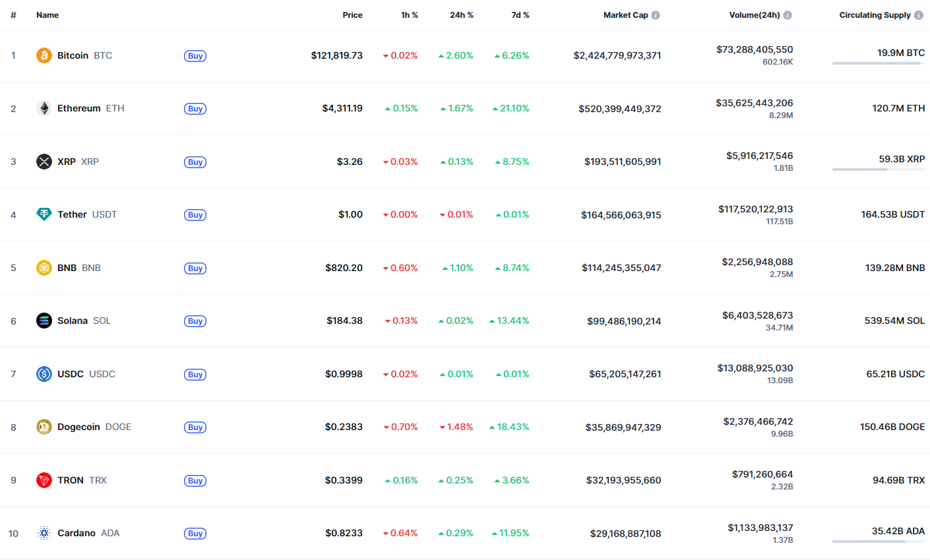This screenshot has height=560, width=930.
Task: Click Buy button for BNB
Action: click(x=195, y=268)
